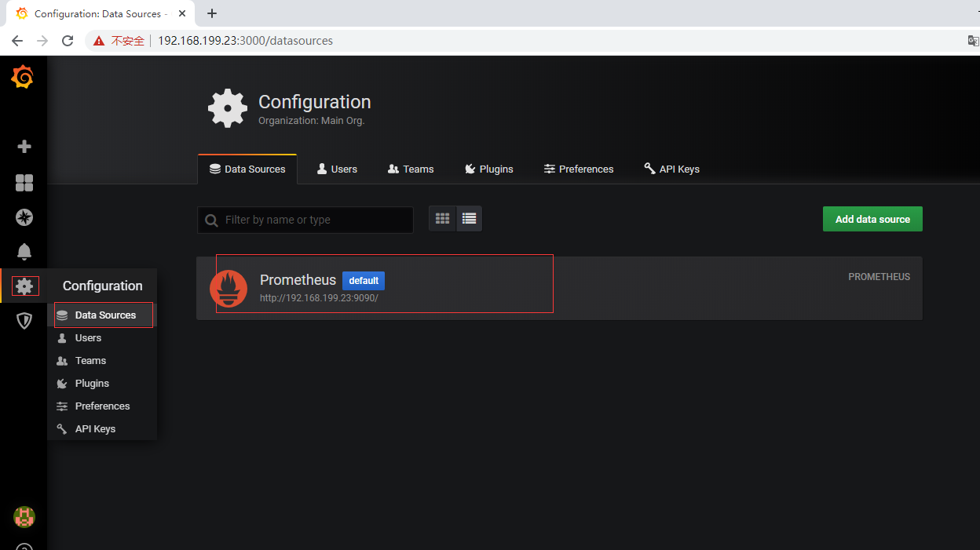Image resolution: width=980 pixels, height=550 pixels.
Task: Switch to the Teams tab
Action: [411, 169]
